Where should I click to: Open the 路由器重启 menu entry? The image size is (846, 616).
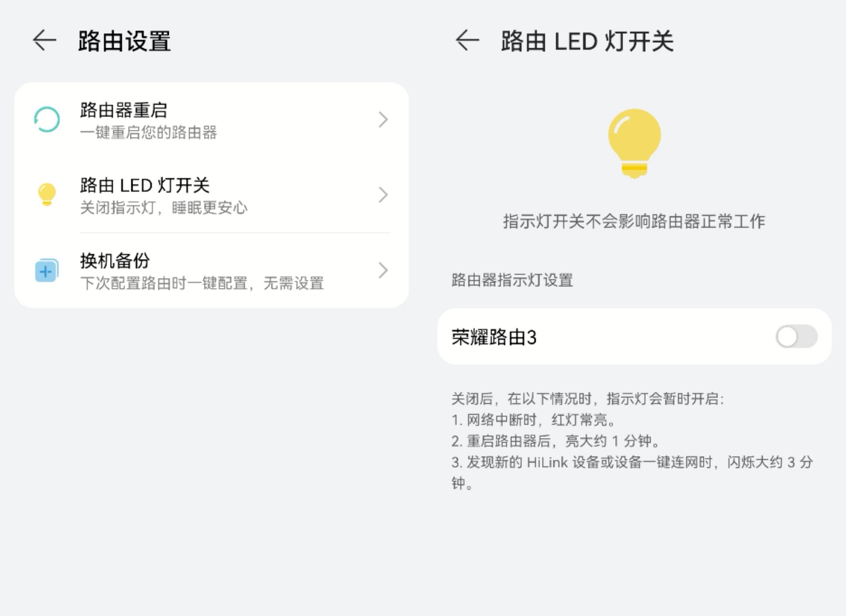pos(124,110)
